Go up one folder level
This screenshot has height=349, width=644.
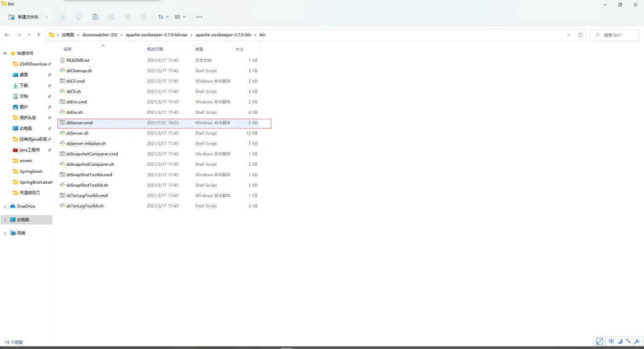(39, 35)
